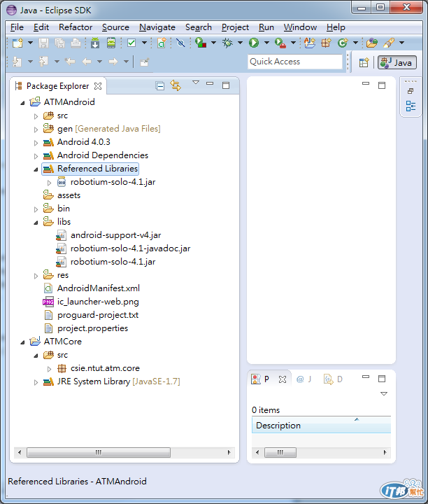Open the Package Explorer view menu arrow
The height and width of the screenshot is (504, 428).
(x=196, y=83)
